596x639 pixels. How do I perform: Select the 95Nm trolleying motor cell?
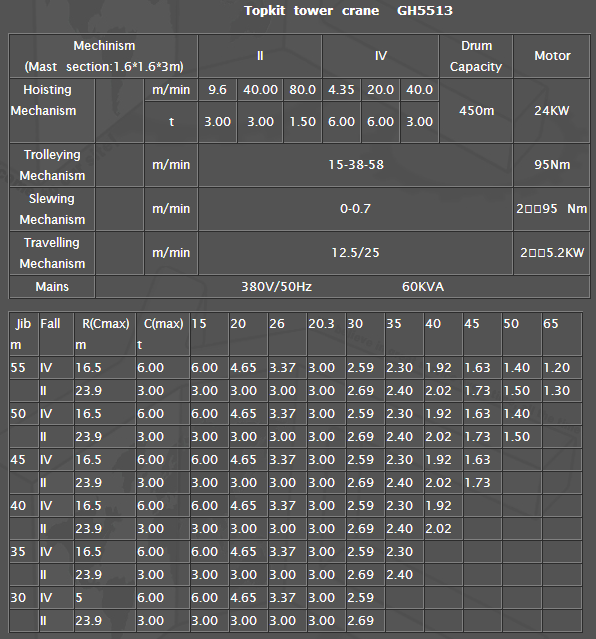(552, 165)
